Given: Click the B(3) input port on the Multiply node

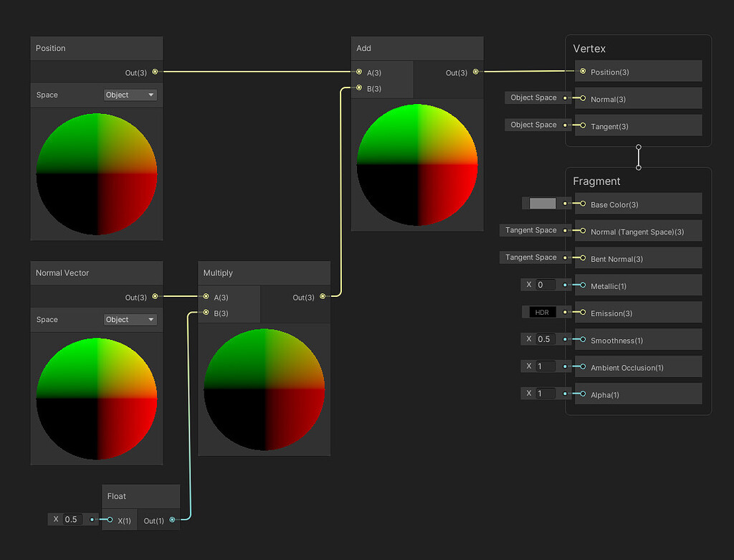Looking at the screenshot, I should (x=206, y=313).
